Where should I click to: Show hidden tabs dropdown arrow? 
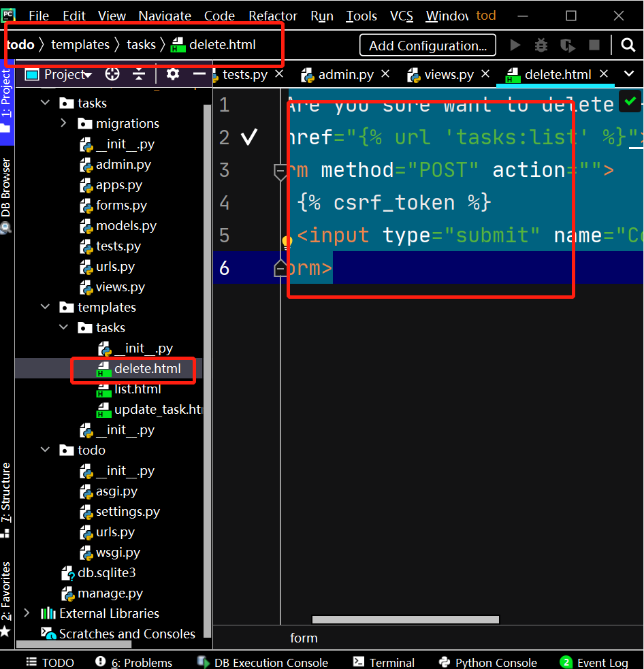[628, 74]
